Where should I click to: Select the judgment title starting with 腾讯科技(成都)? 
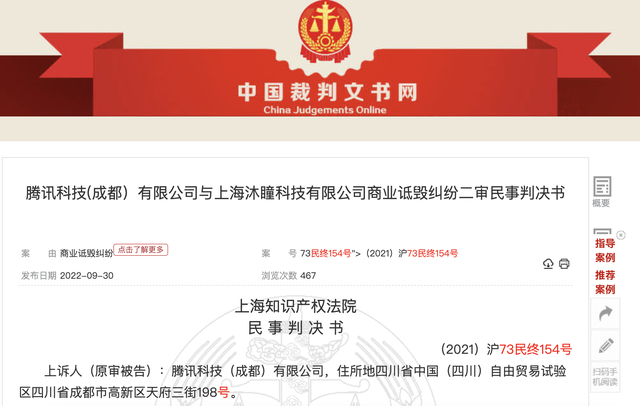click(x=295, y=193)
